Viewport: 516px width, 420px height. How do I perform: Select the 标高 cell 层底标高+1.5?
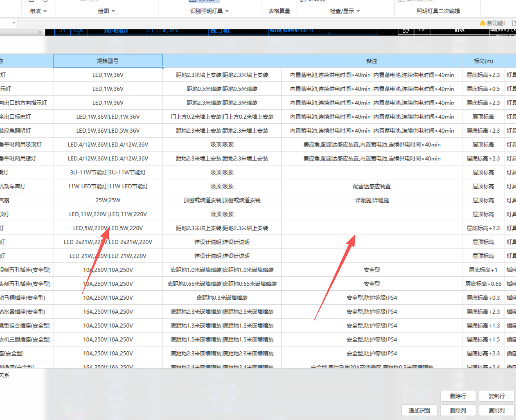(483, 340)
